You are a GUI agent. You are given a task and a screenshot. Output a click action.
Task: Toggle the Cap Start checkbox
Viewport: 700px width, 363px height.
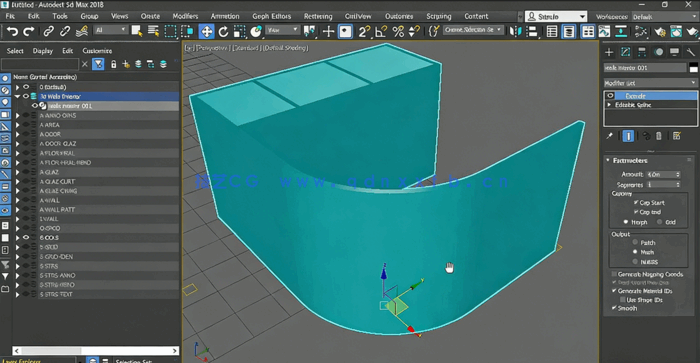click(636, 202)
